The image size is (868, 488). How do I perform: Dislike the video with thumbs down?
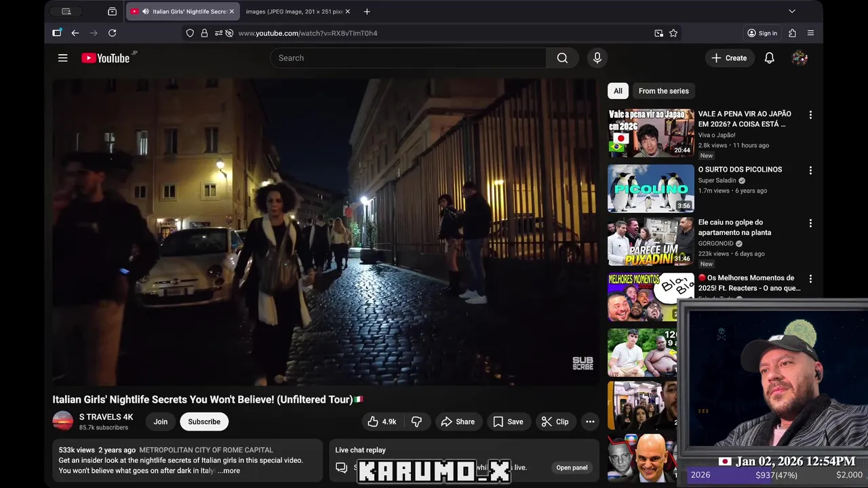click(416, 422)
